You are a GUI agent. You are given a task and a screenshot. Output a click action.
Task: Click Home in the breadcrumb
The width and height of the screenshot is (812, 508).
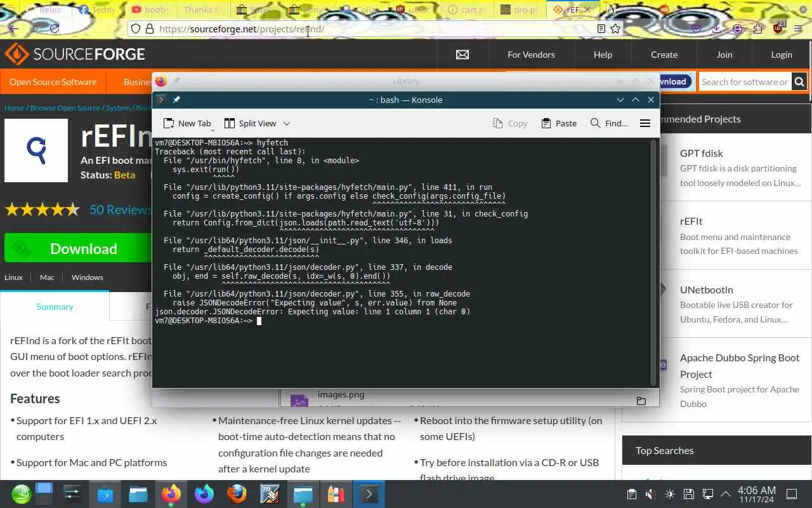14,108
